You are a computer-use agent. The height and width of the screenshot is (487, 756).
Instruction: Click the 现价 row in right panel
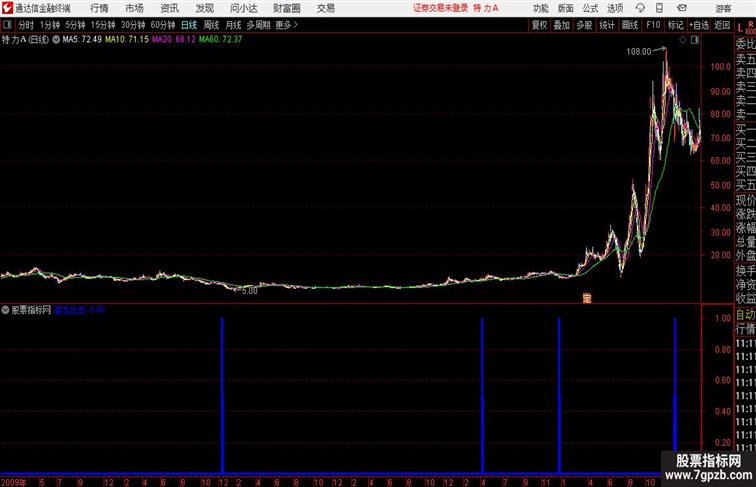coord(745,200)
